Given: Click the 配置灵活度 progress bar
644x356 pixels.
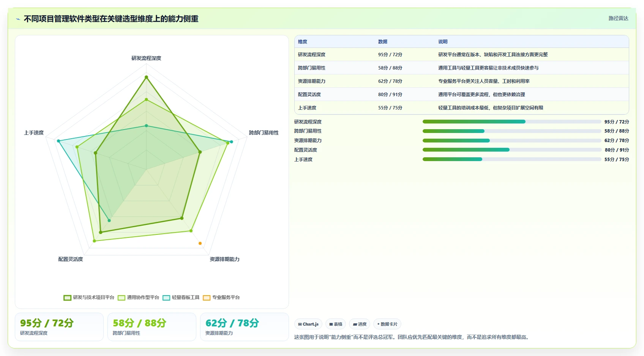Looking at the screenshot, I should [x=512, y=150].
